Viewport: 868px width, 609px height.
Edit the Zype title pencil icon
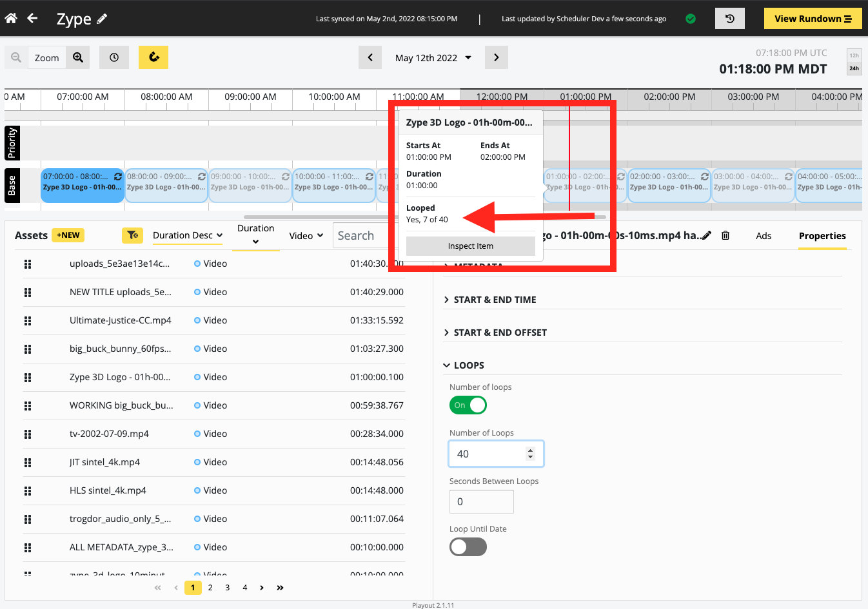click(x=102, y=19)
